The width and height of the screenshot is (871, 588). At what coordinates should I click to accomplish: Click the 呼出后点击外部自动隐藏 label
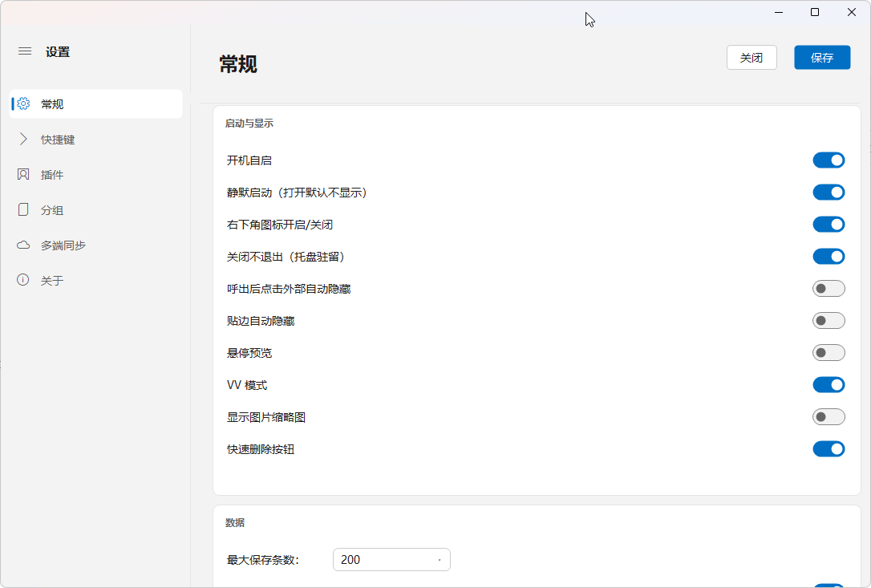(x=289, y=289)
